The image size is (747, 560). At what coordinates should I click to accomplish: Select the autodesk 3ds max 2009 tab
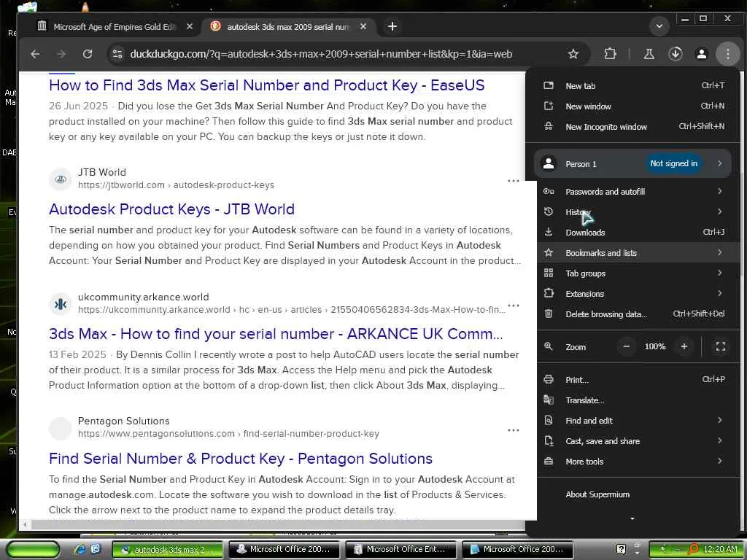[x=288, y=27]
